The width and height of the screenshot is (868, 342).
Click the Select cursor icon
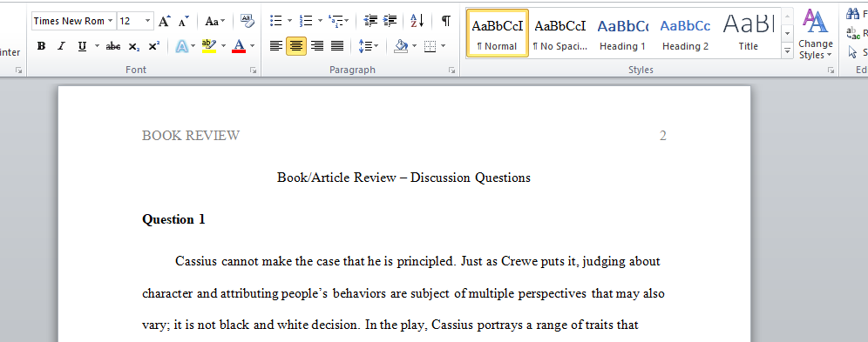click(852, 52)
